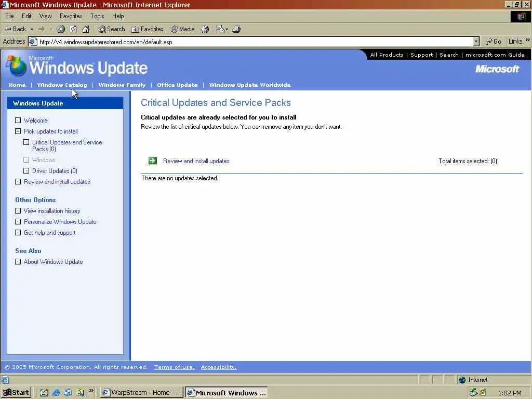Screen dimensions: 532x399
Task: Open Personalize Windows Update
Action: tap(60, 221)
